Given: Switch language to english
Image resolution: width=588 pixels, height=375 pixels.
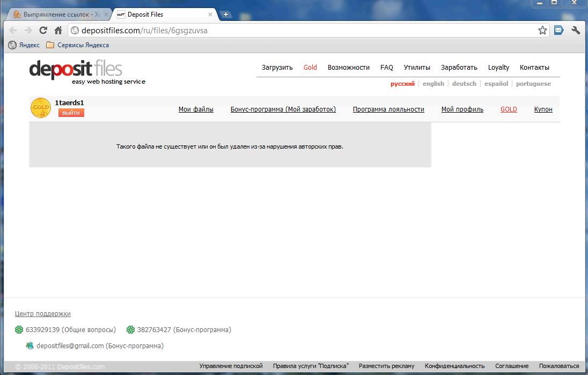Looking at the screenshot, I should [x=433, y=84].
